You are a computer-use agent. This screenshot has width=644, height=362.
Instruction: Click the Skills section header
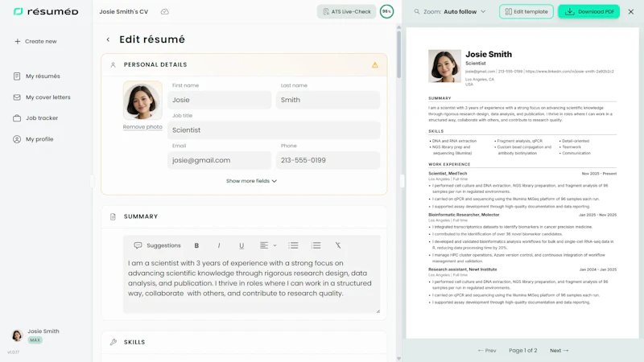[244, 342]
